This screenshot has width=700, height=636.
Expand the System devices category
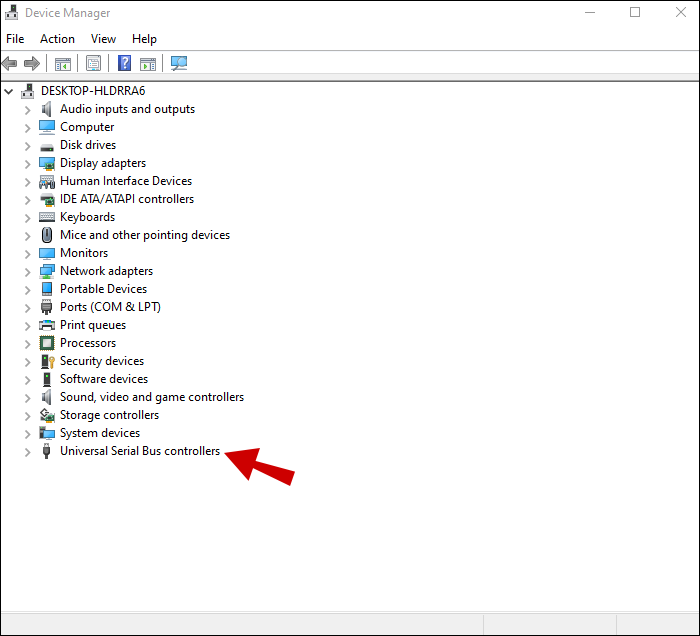click(27, 434)
